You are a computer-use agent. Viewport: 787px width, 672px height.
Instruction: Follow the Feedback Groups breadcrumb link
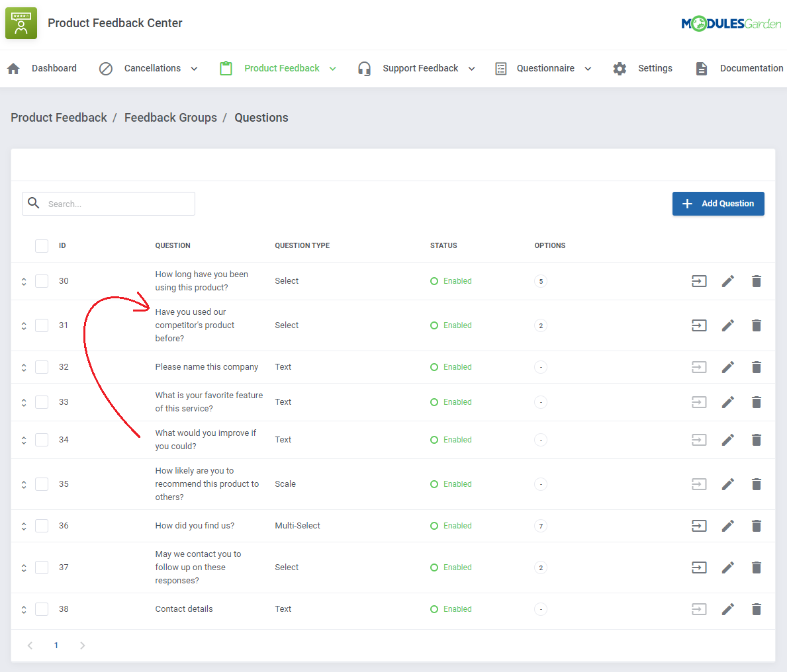pos(171,117)
